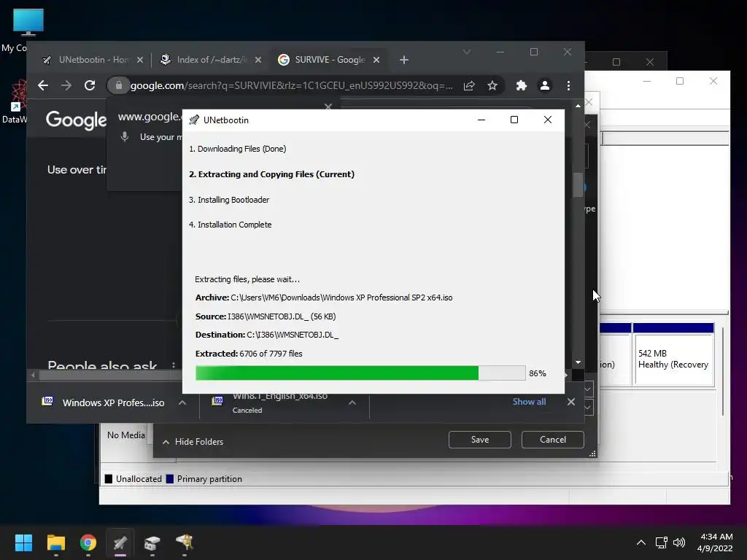
Task: Open volume speaker tray icon
Action: pos(679,542)
